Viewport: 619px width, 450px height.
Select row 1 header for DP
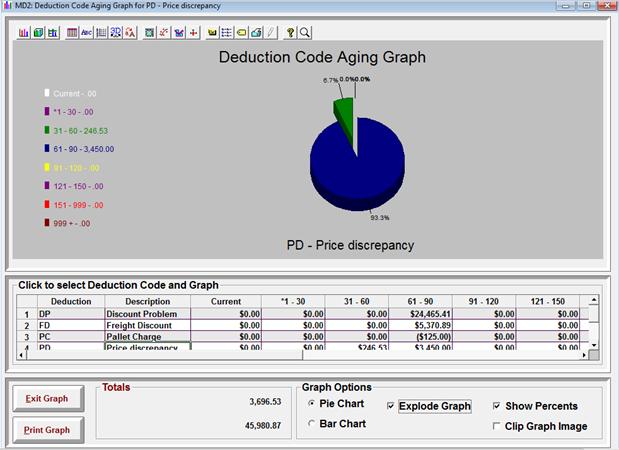point(27,314)
